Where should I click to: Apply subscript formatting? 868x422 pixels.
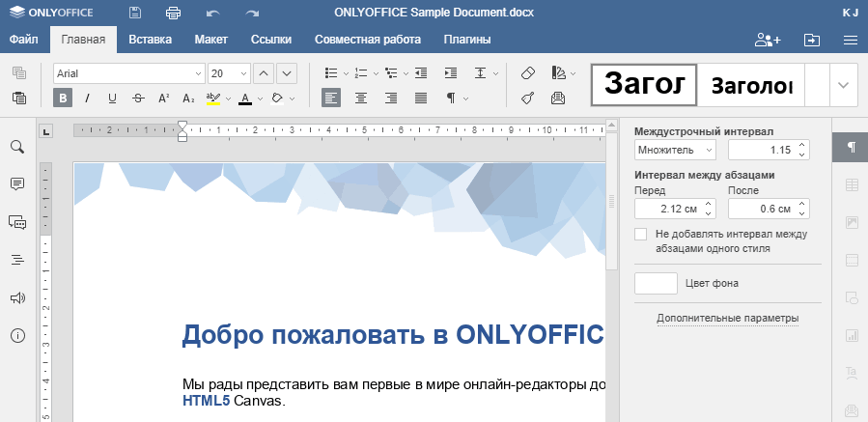(188, 98)
